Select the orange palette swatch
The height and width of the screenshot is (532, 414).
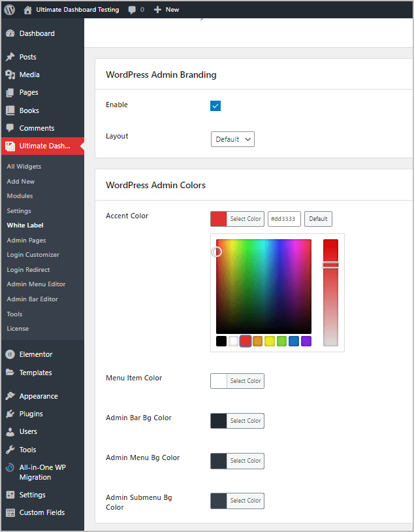[x=258, y=341]
